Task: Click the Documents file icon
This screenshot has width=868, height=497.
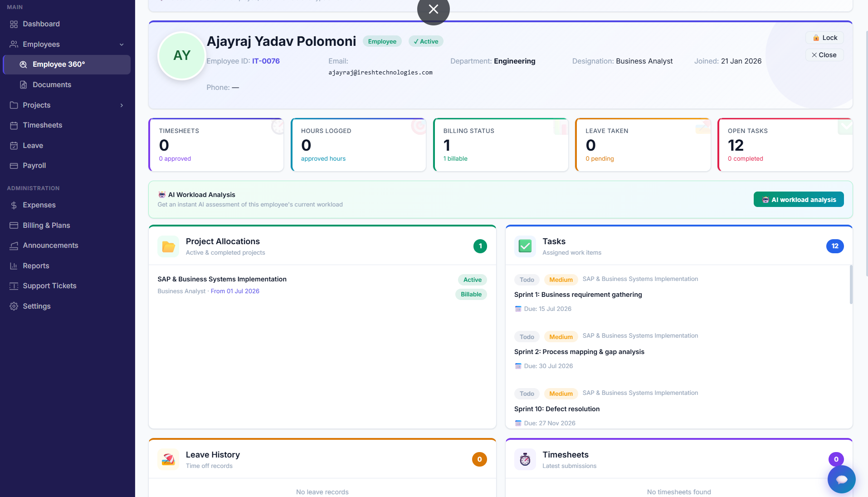Action: [24, 85]
